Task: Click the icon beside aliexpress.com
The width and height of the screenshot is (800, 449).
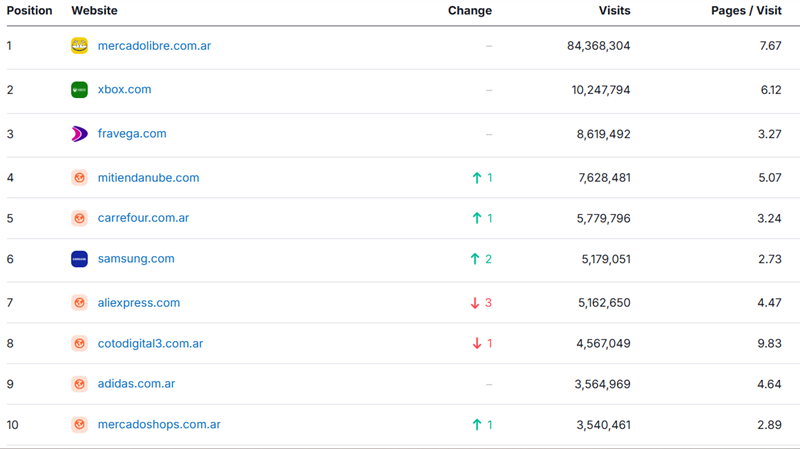Action: pyautogui.click(x=79, y=303)
